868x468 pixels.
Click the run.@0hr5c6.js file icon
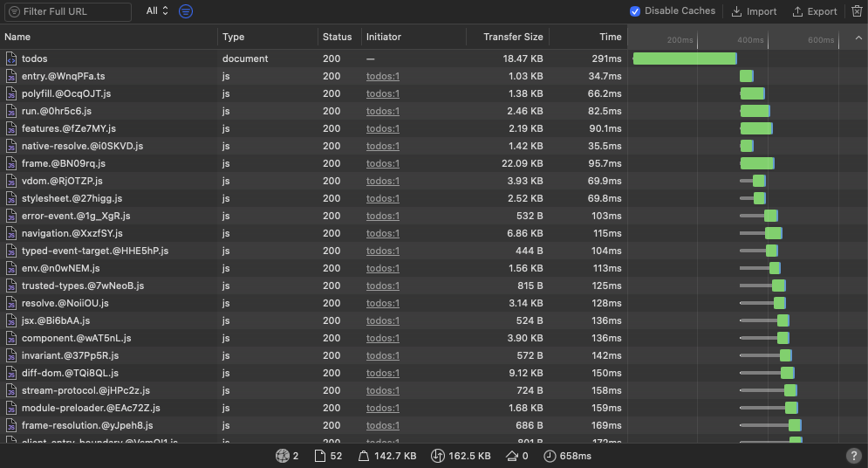tap(11, 111)
